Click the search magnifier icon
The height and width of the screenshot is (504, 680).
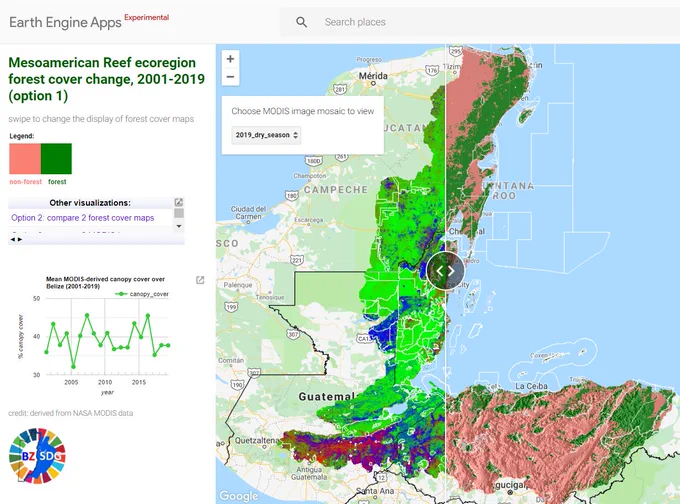click(x=301, y=22)
